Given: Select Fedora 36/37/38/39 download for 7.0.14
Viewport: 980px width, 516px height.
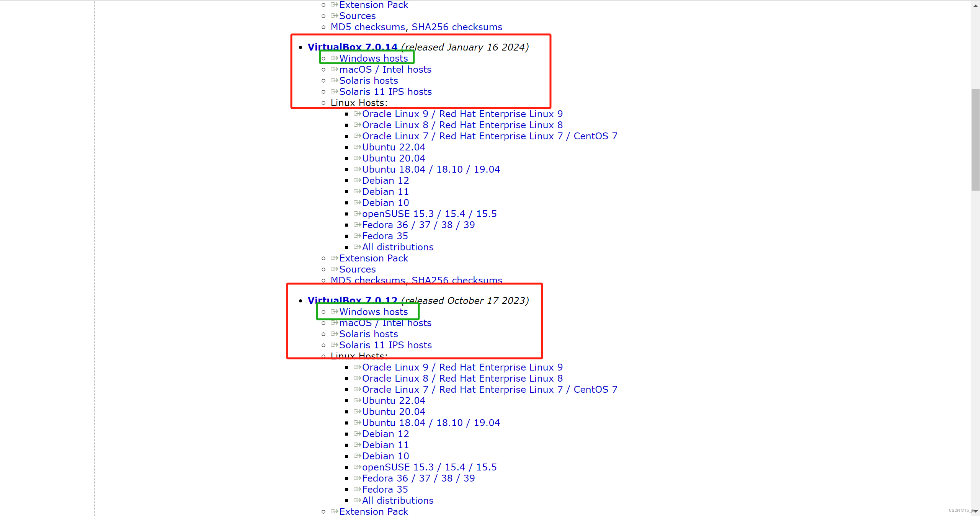Looking at the screenshot, I should tap(418, 225).
